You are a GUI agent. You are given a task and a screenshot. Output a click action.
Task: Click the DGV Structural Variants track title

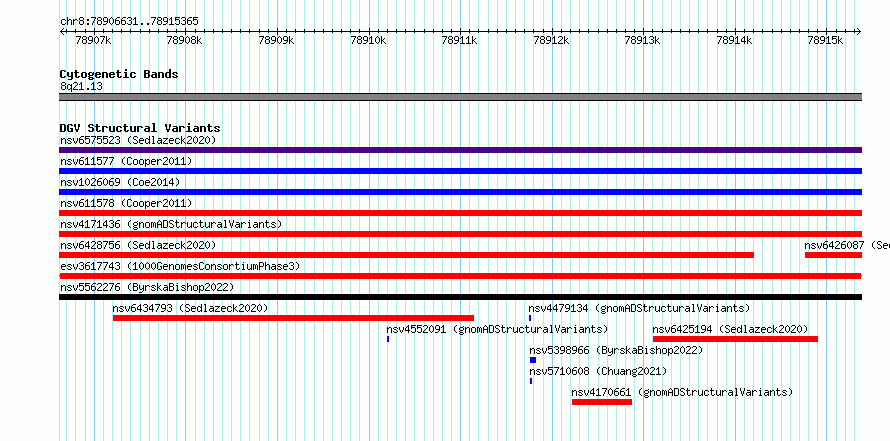point(140,128)
